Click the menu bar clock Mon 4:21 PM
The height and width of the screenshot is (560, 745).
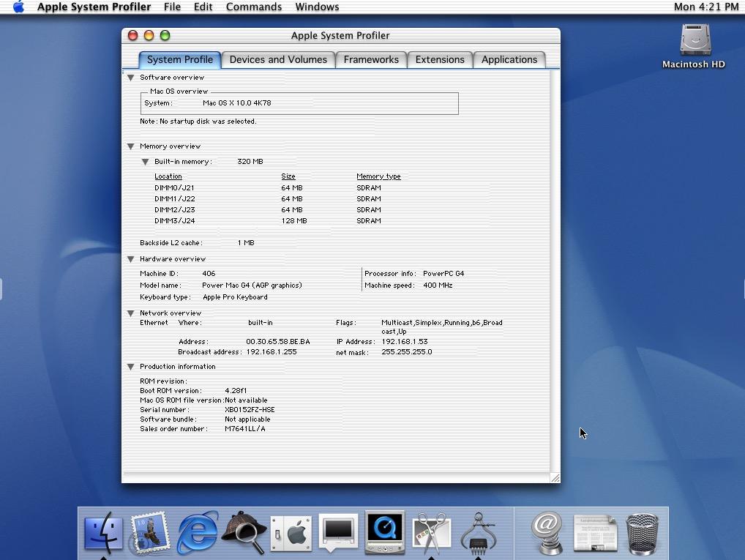click(706, 7)
